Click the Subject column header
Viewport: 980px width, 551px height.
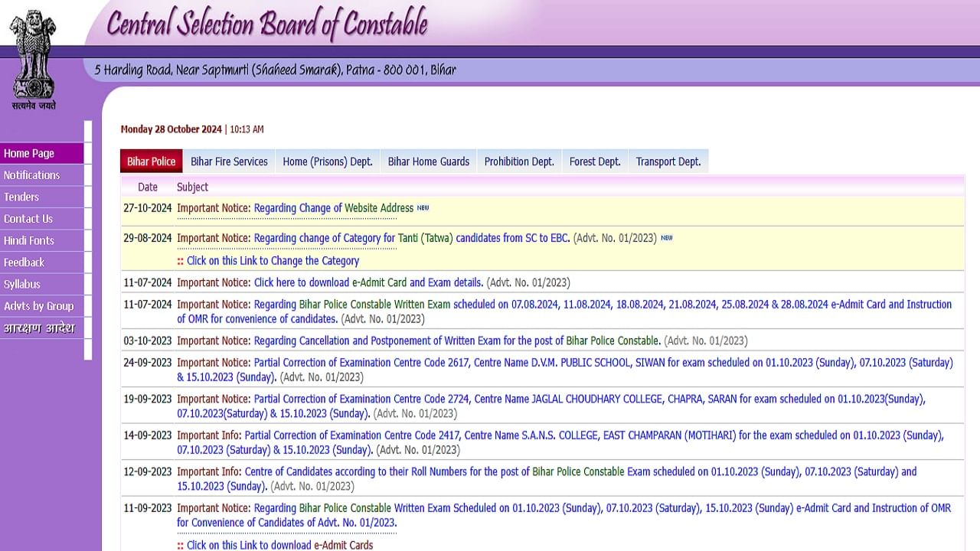pos(192,187)
